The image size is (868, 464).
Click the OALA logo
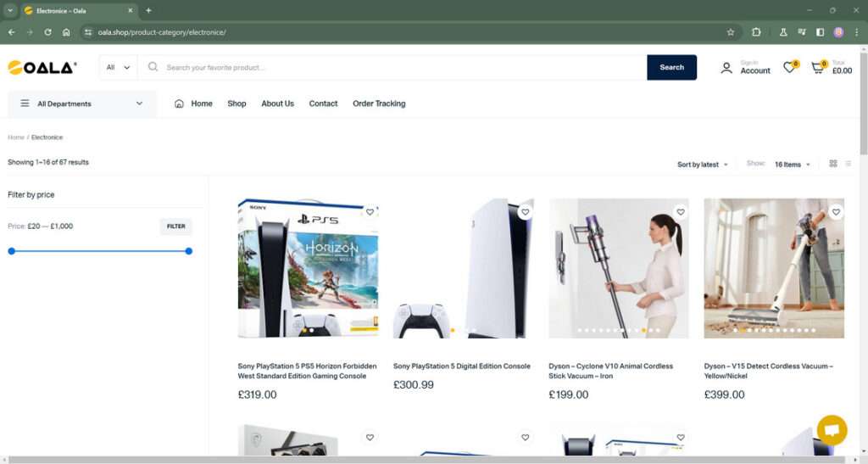point(42,68)
